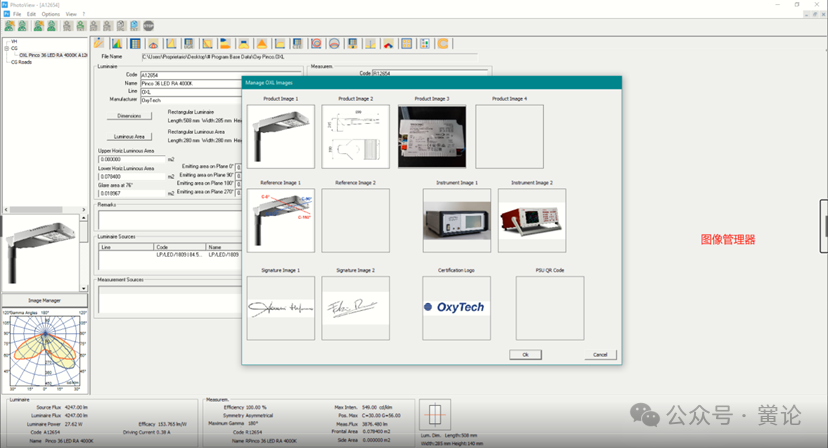Click the Dimensions button
828x448 pixels.
(x=129, y=116)
